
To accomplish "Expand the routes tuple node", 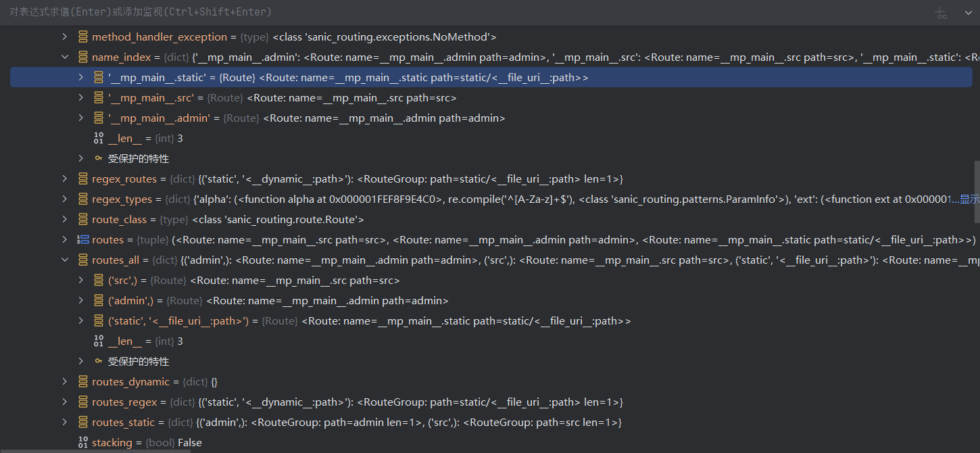I will (x=65, y=240).
